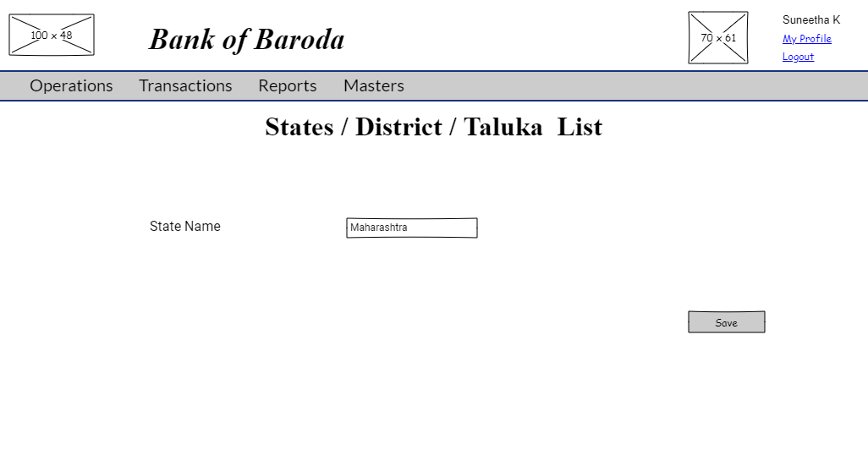Image resolution: width=868 pixels, height=461 pixels.
Task: Open the Masters menu
Action: click(374, 85)
